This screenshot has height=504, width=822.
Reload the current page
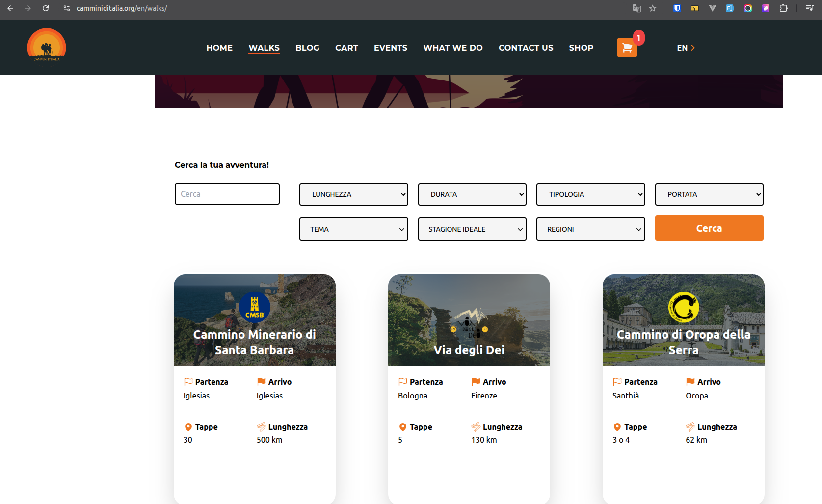46,8
